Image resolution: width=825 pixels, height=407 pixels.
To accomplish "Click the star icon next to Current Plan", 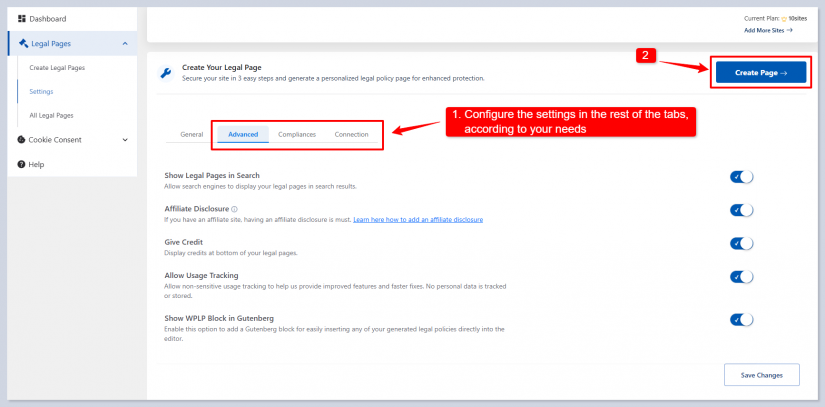I will pos(784,18).
